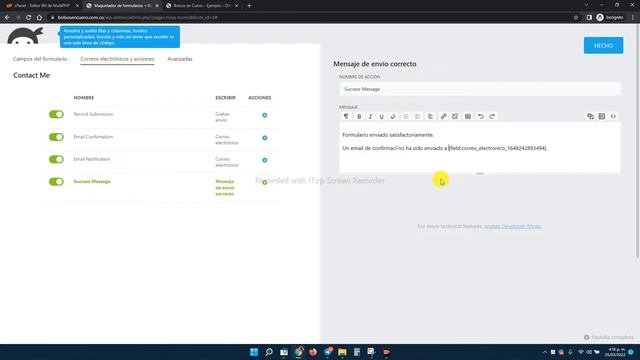Select the Email Confirmation row name
Image resolution: width=640 pixels, height=360 pixels.
coord(93,137)
